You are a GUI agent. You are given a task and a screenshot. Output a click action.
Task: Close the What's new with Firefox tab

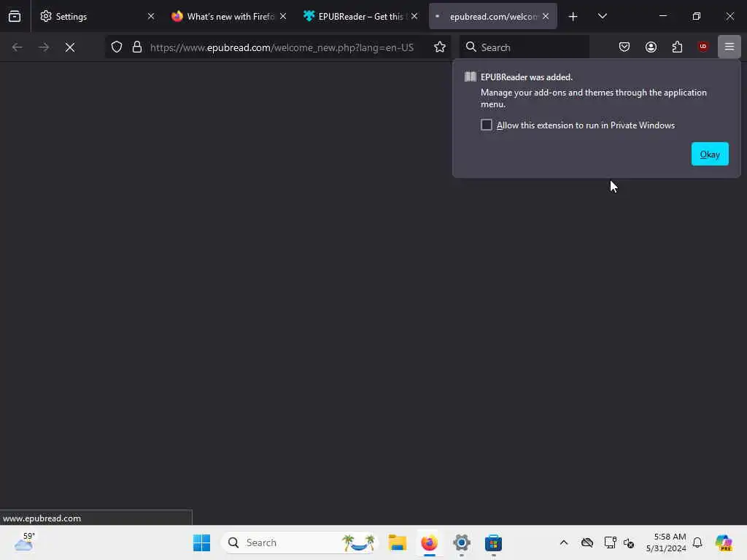[x=283, y=16]
